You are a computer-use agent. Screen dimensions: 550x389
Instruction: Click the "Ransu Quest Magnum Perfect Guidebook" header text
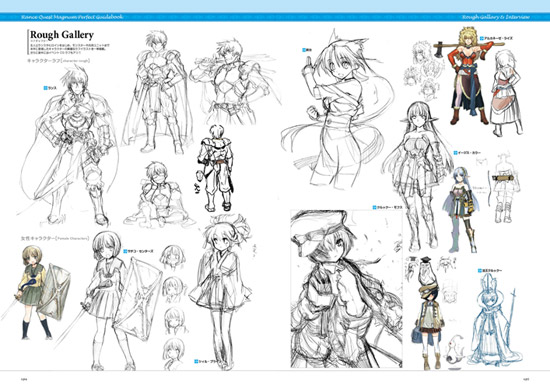tap(72, 16)
